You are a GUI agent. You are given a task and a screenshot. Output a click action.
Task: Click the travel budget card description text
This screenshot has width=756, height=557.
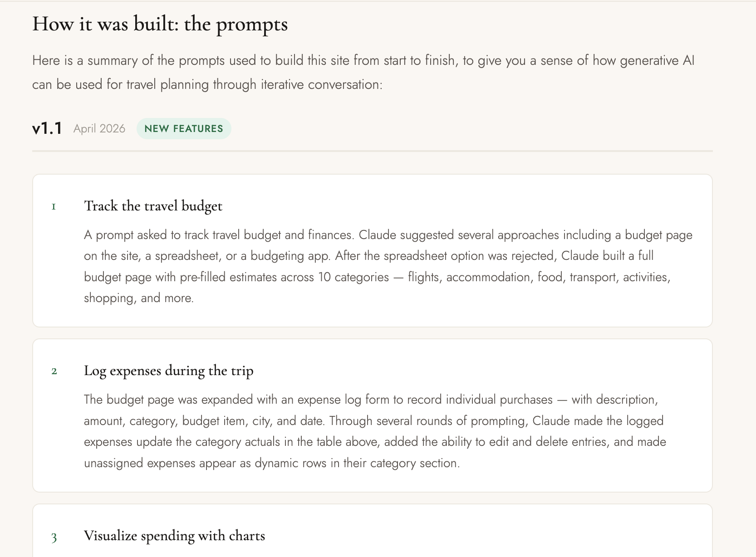pyautogui.click(x=377, y=266)
